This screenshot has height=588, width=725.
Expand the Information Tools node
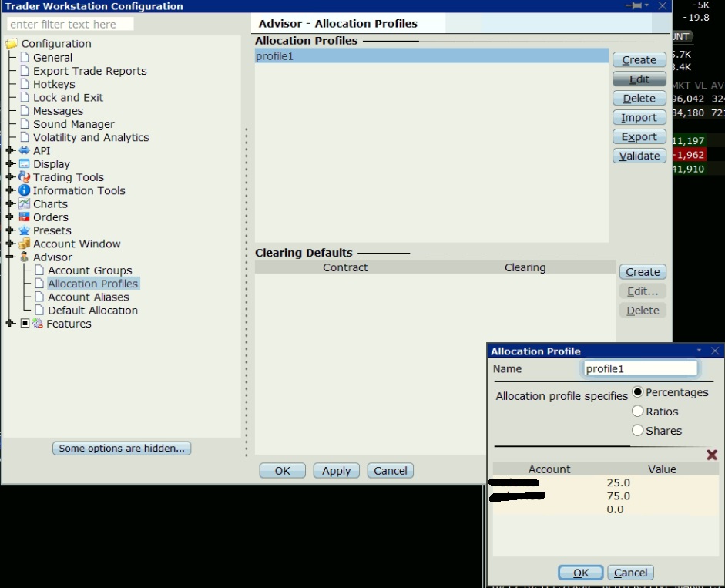click(x=10, y=190)
